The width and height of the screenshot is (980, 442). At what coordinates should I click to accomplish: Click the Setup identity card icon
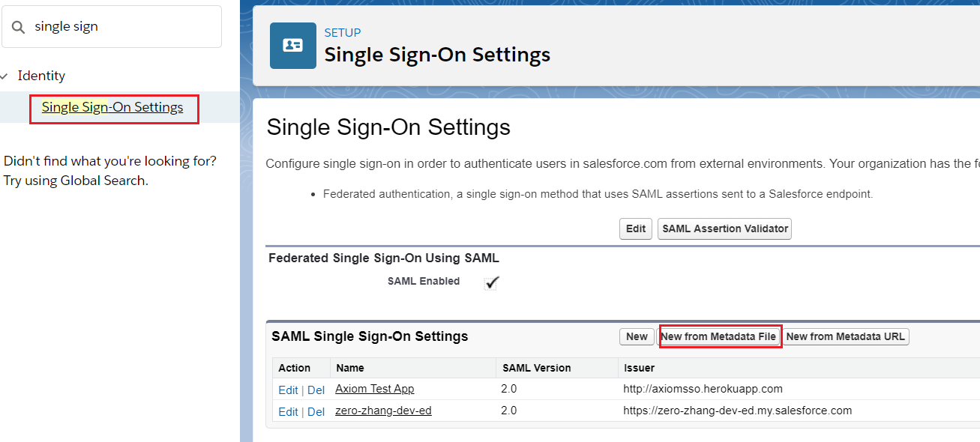click(292, 46)
